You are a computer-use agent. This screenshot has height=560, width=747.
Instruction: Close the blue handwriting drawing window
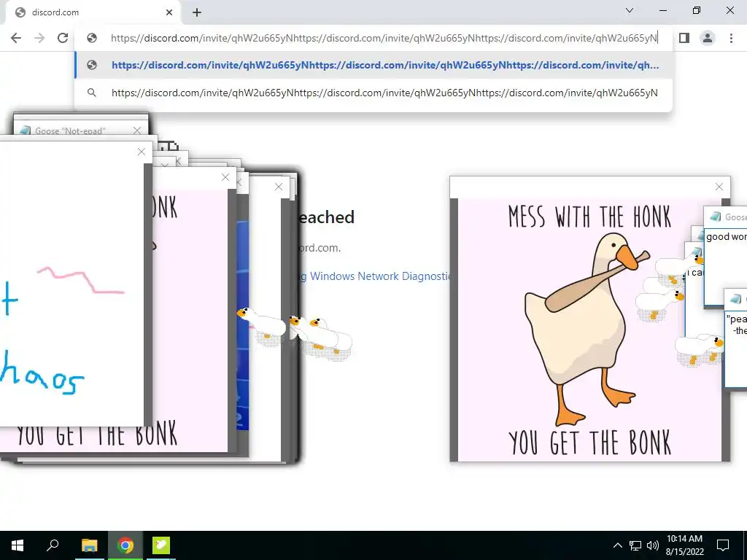pyautogui.click(x=142, y=152)
